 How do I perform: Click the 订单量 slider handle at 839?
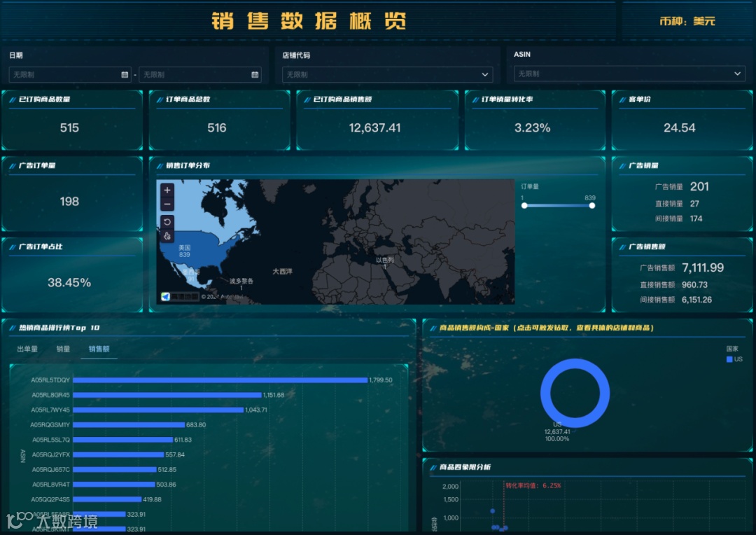[591, 206]
